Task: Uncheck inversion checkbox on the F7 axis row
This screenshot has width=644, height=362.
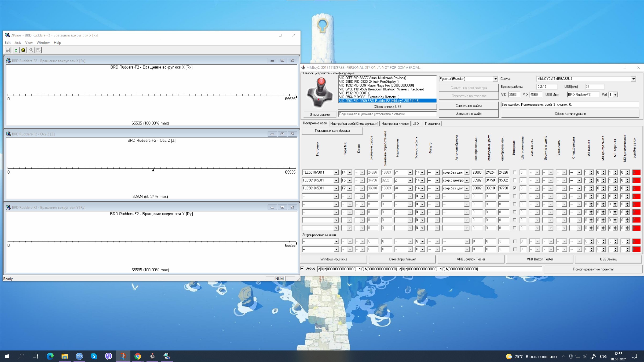Action: click(514, 188)
